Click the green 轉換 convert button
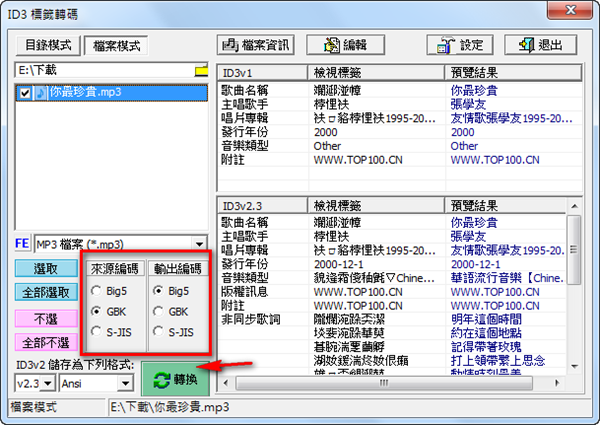The image size is (600, 425). [x=176, y=380]
